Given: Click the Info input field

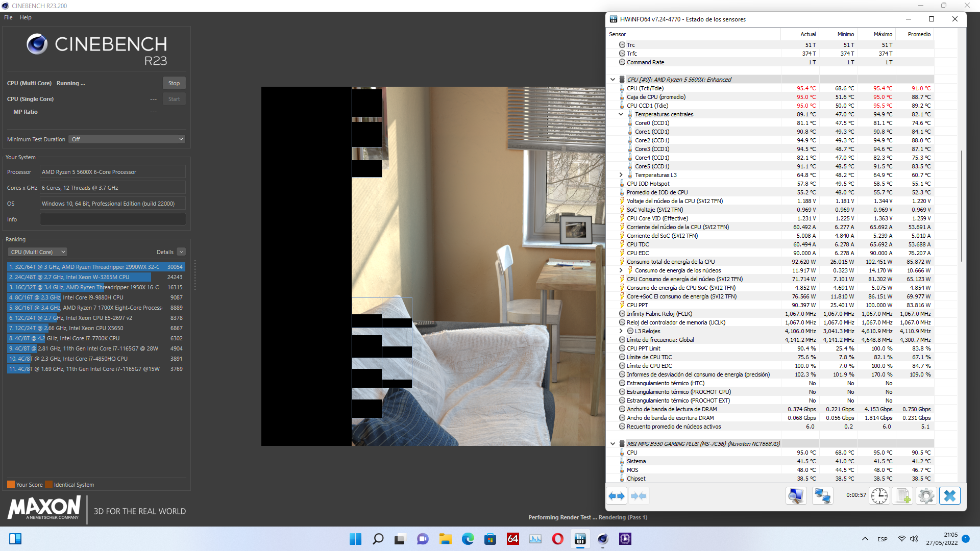Looking at the screenshot, I should point(113,219).
